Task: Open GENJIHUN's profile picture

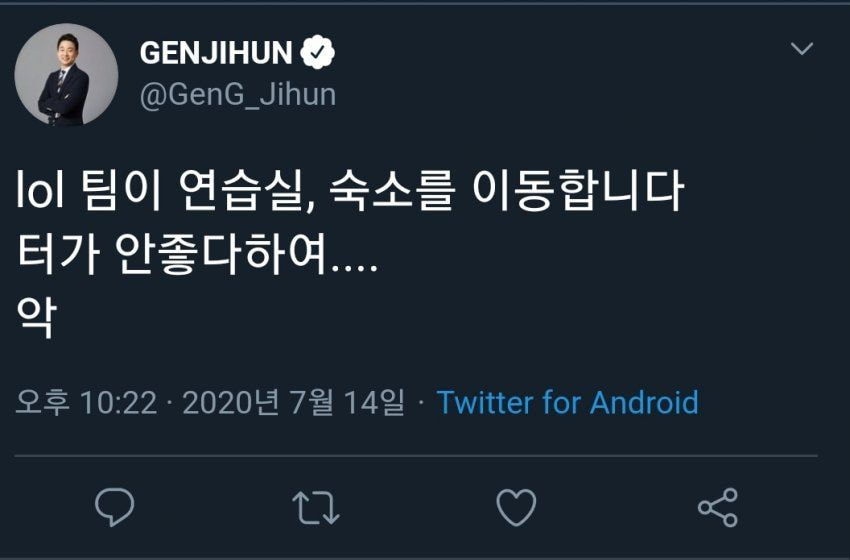Action: (x=66, y=74)
